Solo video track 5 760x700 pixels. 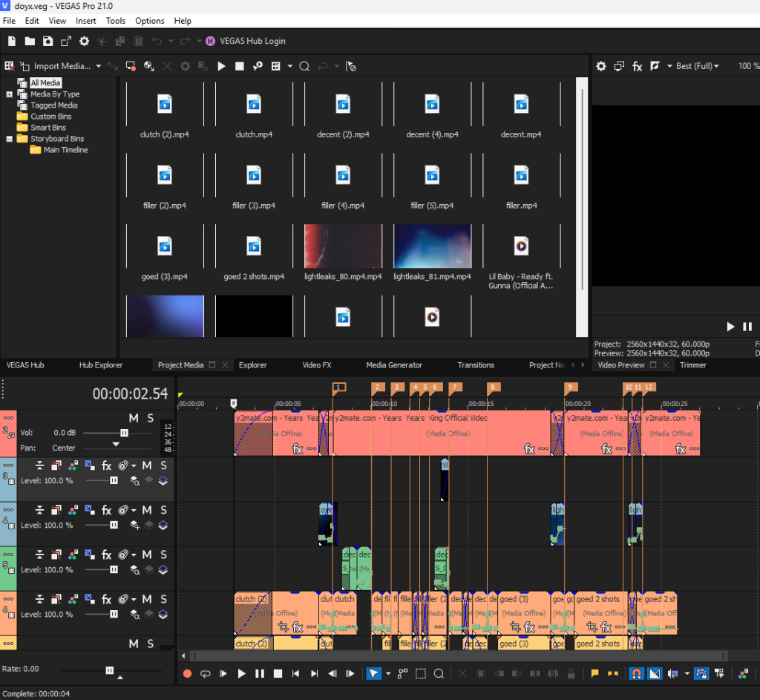[x=164, y=555]
